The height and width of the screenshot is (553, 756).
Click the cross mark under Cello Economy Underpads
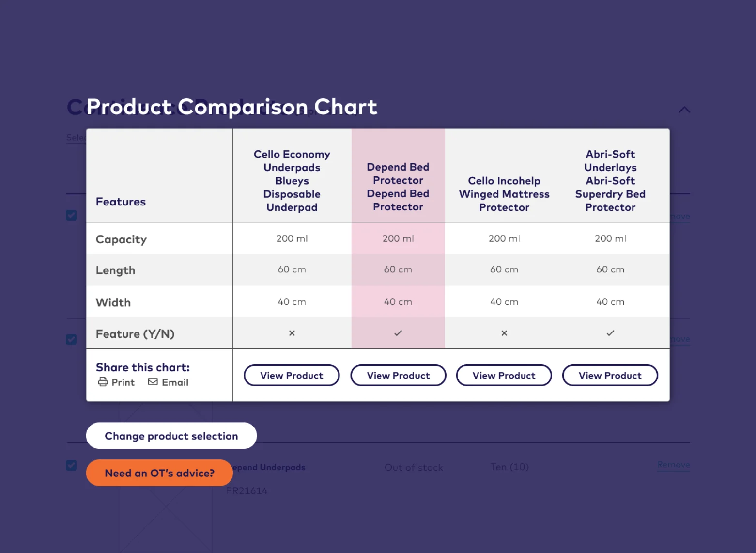click(x=292, y=333)
